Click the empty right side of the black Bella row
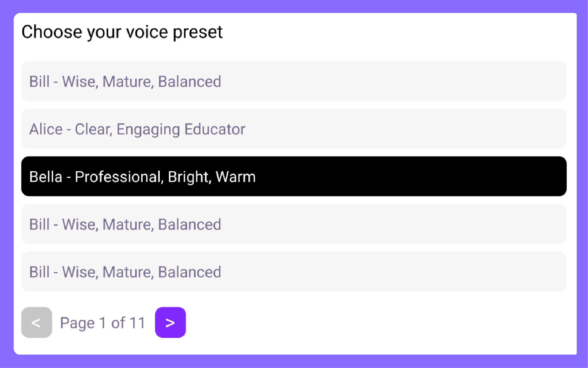This screenshot has width=588, height=368. click(x=430, y=176)
